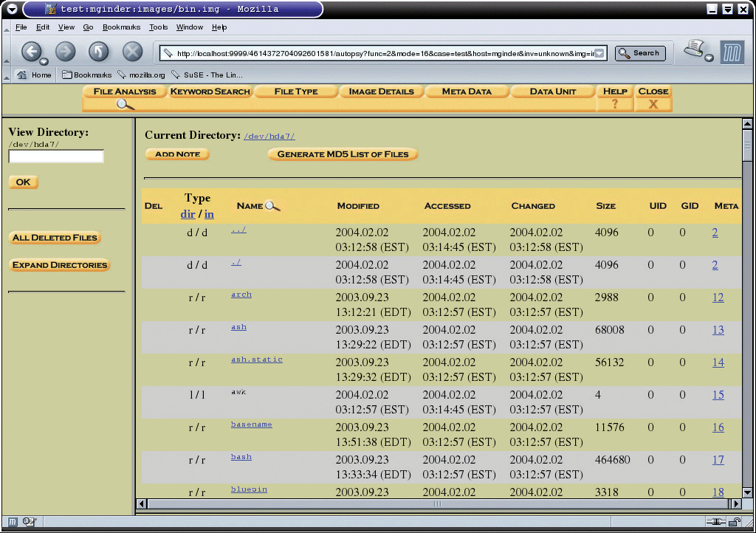Open the Help menu in the menu bar
756x533 pixels.
pyautogui.click(x=219, y=27)
